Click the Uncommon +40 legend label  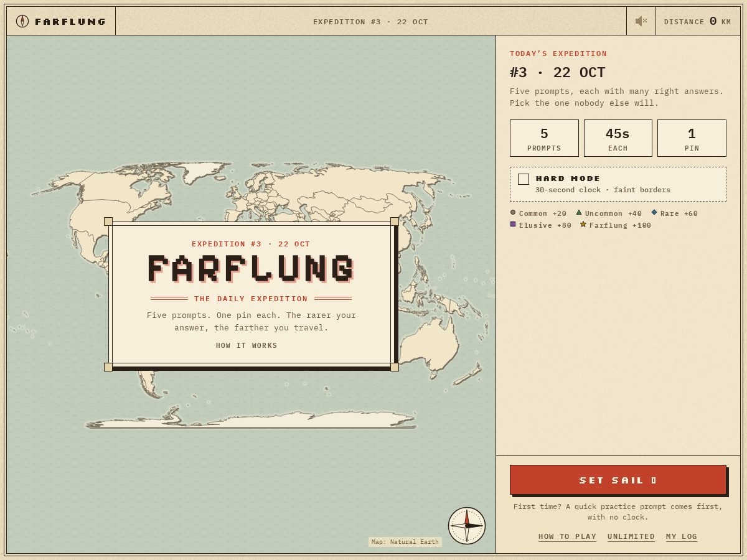[x=613, y=213]
